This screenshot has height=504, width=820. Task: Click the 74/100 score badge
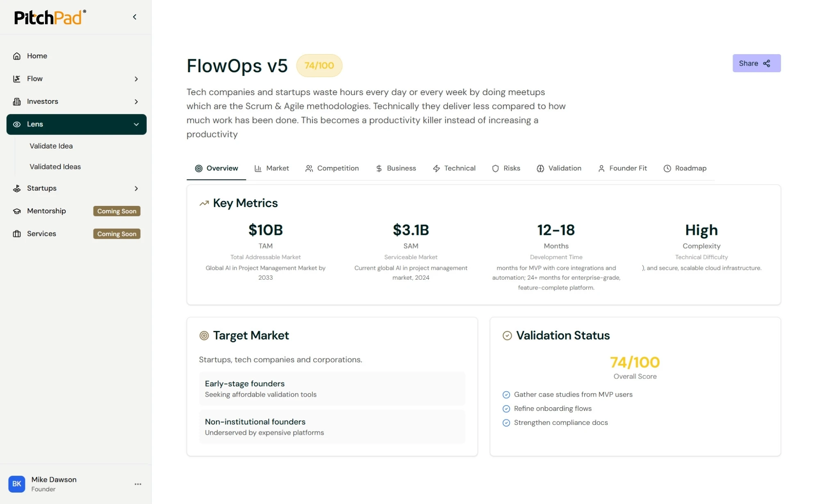[319, 66]
